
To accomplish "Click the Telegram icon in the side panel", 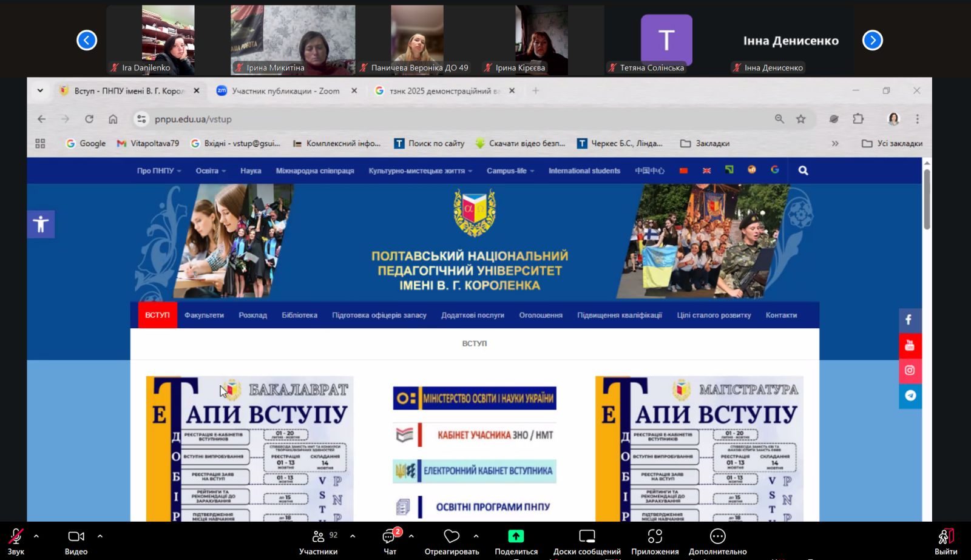I will (909, 396).
